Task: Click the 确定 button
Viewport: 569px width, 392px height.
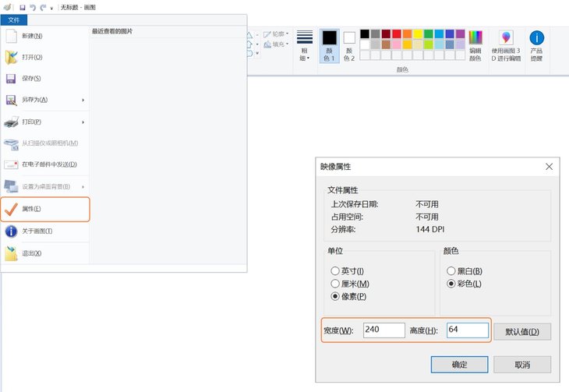Action: [x=459, y=364]
